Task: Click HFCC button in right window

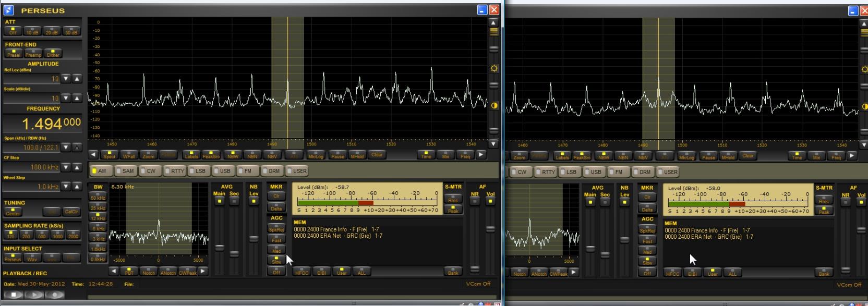Action: [672, 273]
